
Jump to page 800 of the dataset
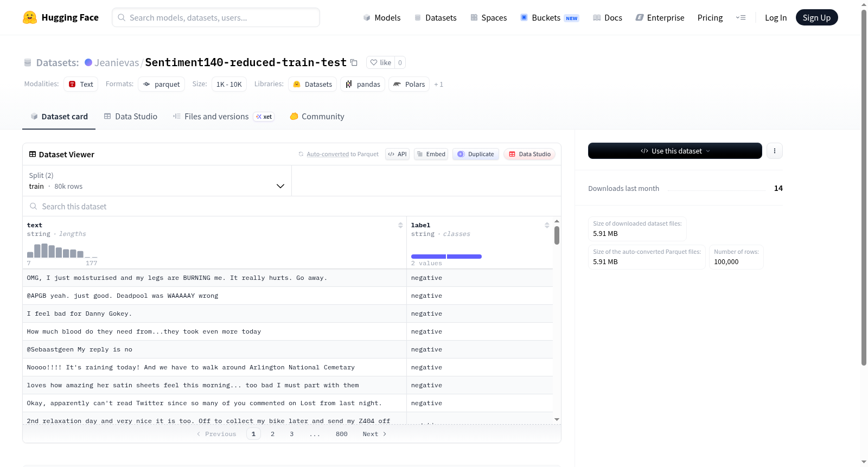pos(342,434)
